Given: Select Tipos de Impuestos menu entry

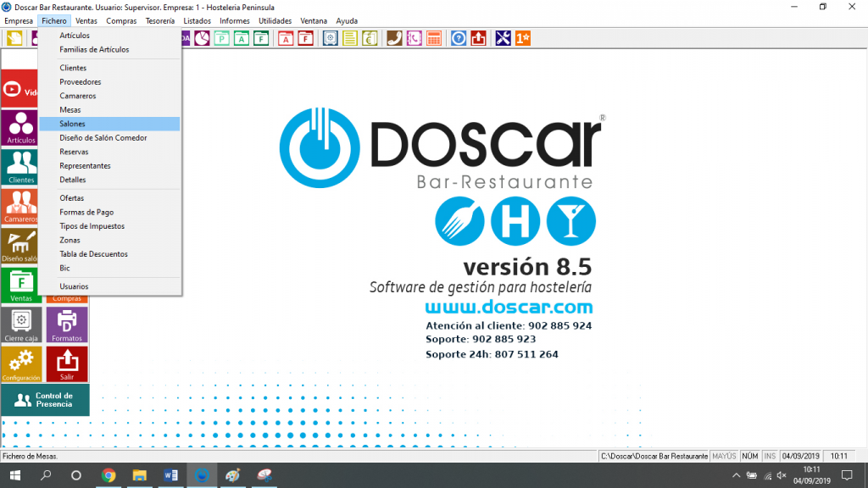Looking at the screenshot, I should [109, 225].
